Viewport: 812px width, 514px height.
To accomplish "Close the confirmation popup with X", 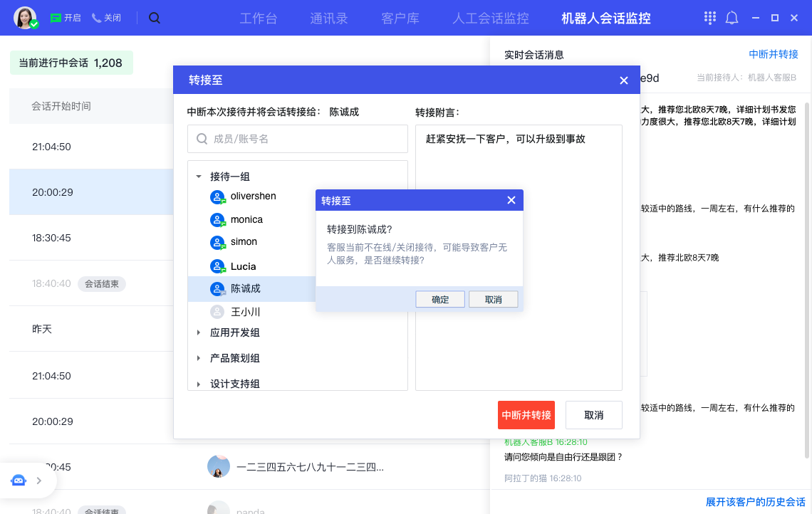I will (511, 200).
